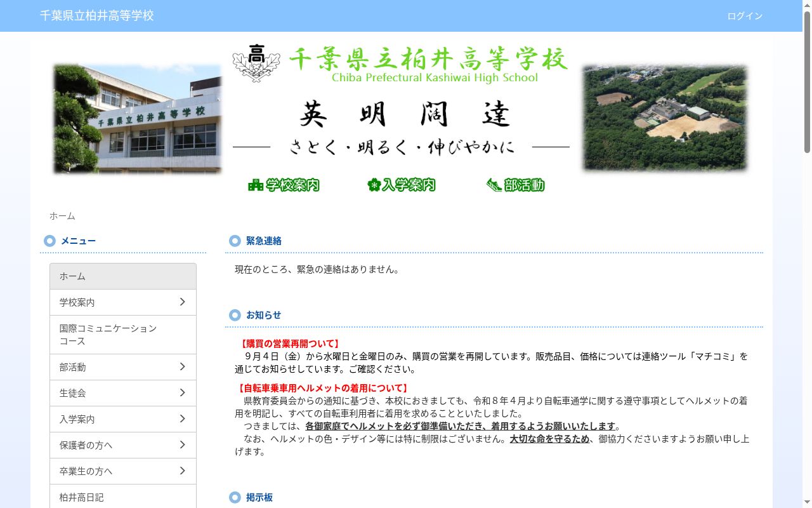Open 柏井高日記 in the sidebar menu
This screenshot has height=508, width=812.
[123, 497]
